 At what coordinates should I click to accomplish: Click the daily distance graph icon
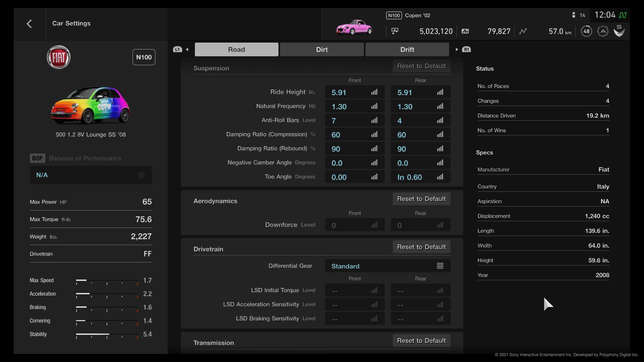(x=523, y=31)
